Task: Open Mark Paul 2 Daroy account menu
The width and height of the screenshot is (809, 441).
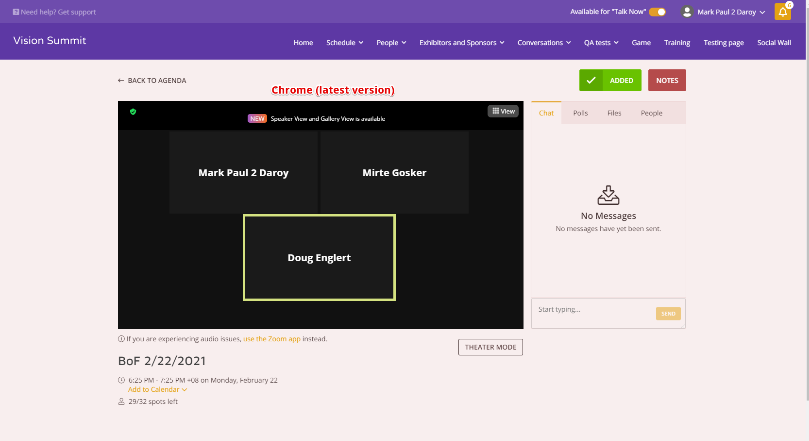Action: [x=731, y=12]
